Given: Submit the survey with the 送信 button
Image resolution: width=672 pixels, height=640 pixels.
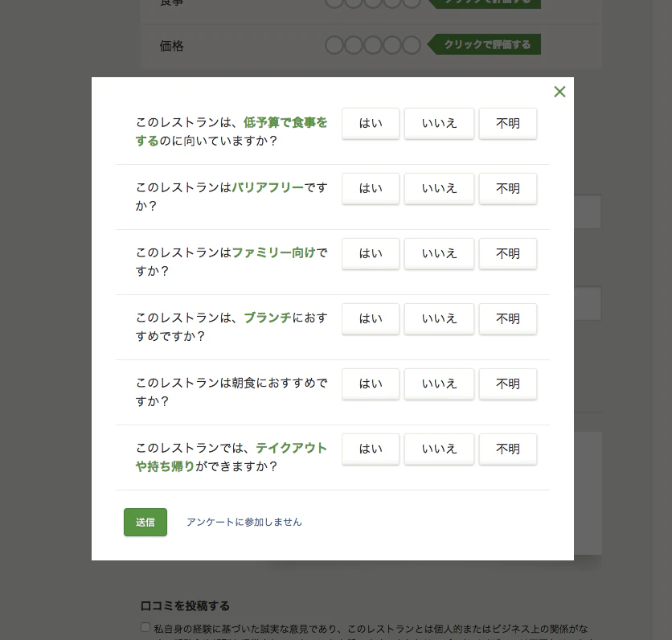Looking at the screenshot, I should (x=145, y=522).
